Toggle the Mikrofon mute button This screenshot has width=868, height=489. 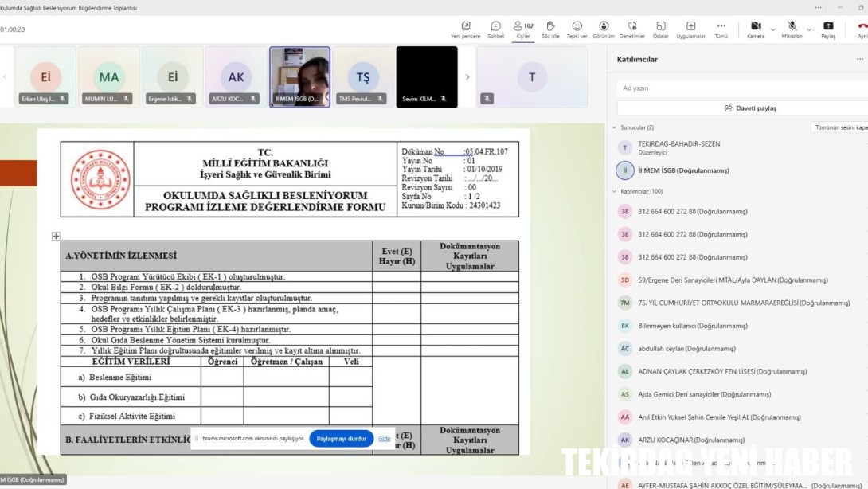point(792,30)
